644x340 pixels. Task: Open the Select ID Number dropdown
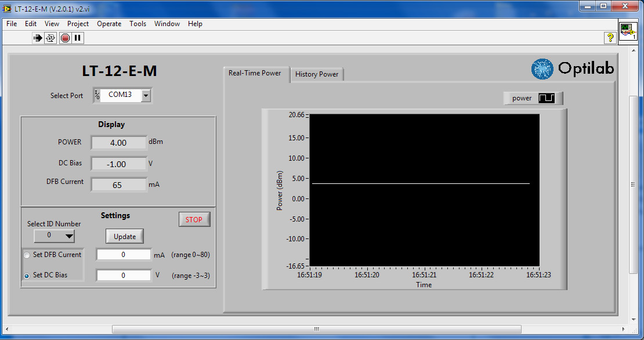click(54, 236)
